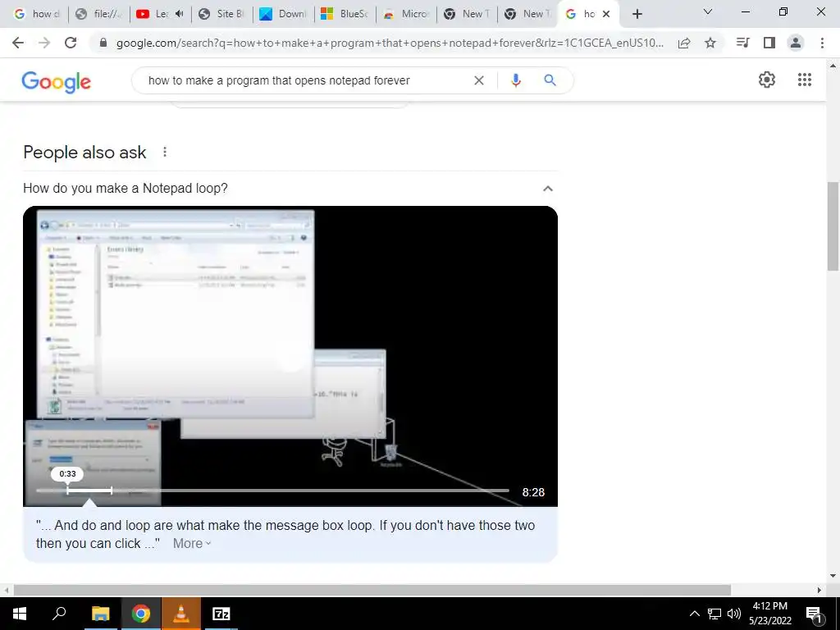The image size is (840, 630).
Task: Switch to the Micro tab
Action: click(x=406, y=14)
